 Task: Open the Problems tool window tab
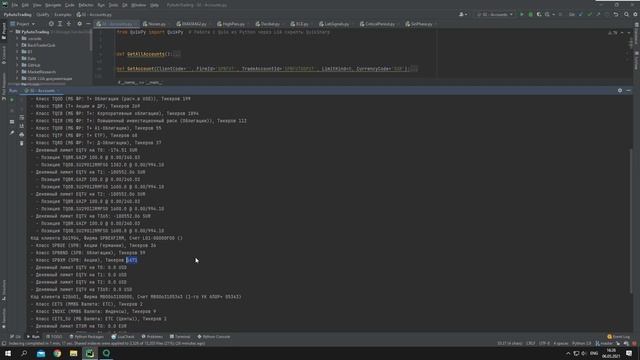coord(152,337)
